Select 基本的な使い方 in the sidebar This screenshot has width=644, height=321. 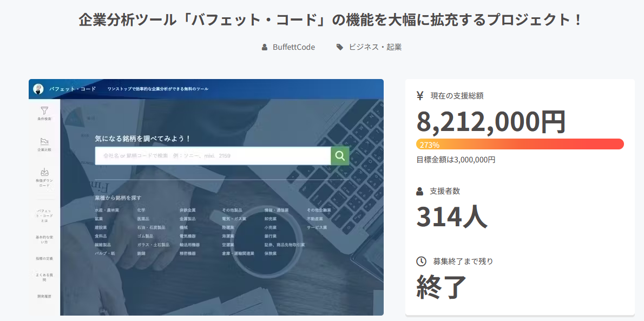(x=44, y=239)
